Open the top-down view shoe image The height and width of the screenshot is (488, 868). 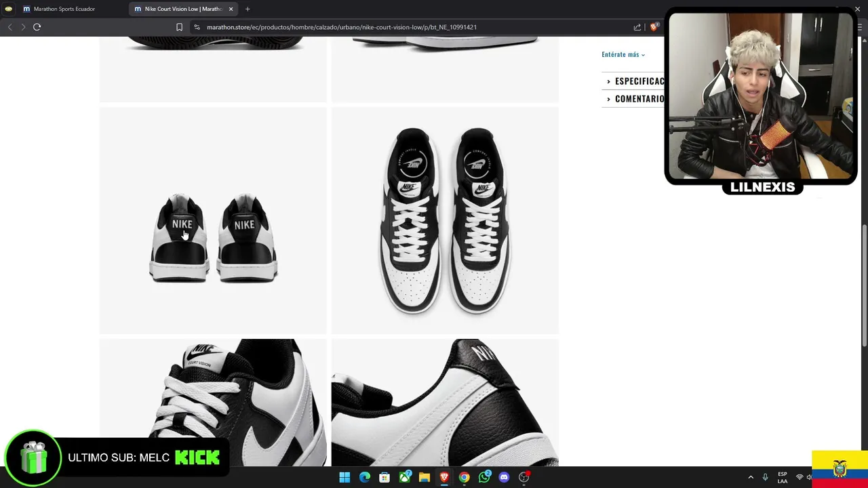[445, 220]
